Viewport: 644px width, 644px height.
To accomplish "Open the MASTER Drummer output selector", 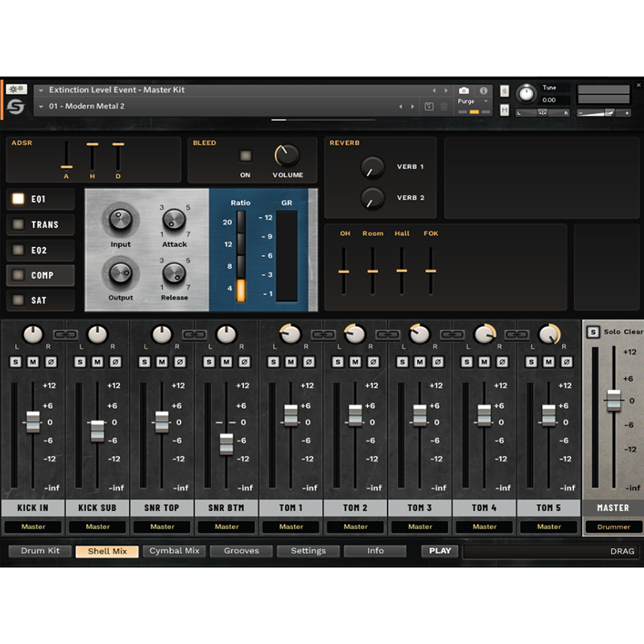I will [613, 526].
